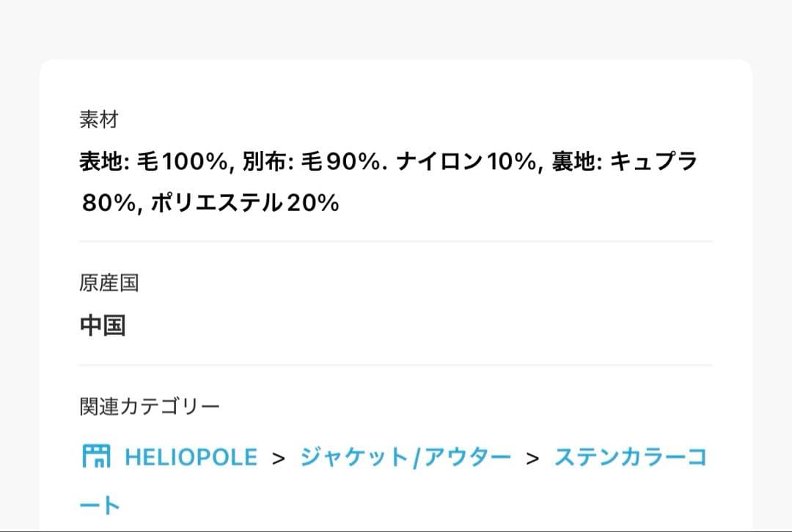Click the divider line below the material text
The height and width of the screenshot is (532, 792).
coord(396,241)
